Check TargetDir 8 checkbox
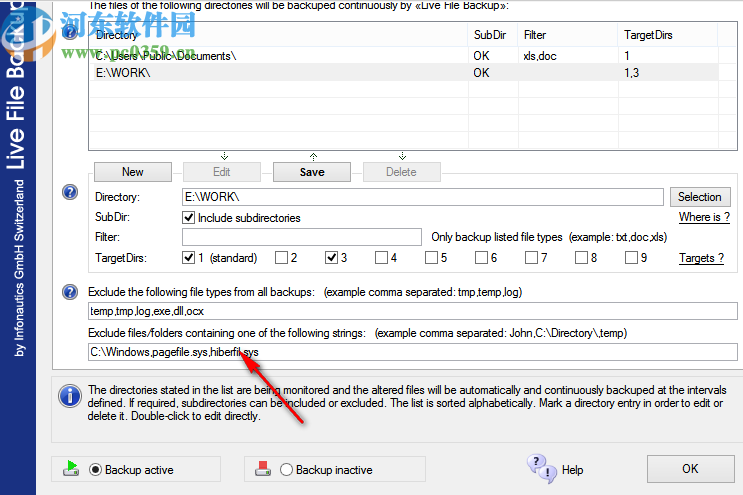The height and width of the screenshot is (495, 743). click(581, 257)
